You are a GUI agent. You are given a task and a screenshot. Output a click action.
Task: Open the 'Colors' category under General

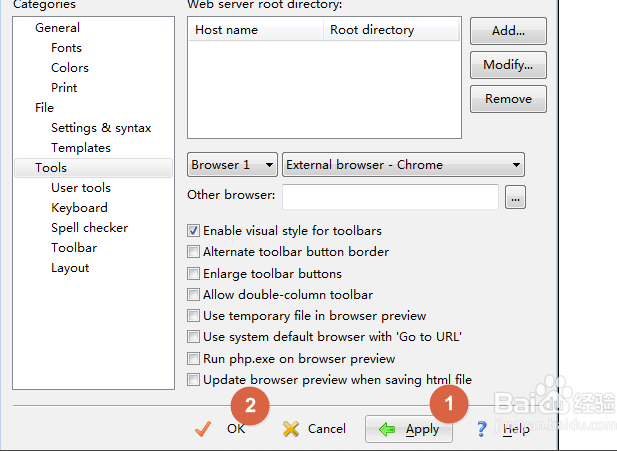(x=70, y=68)
